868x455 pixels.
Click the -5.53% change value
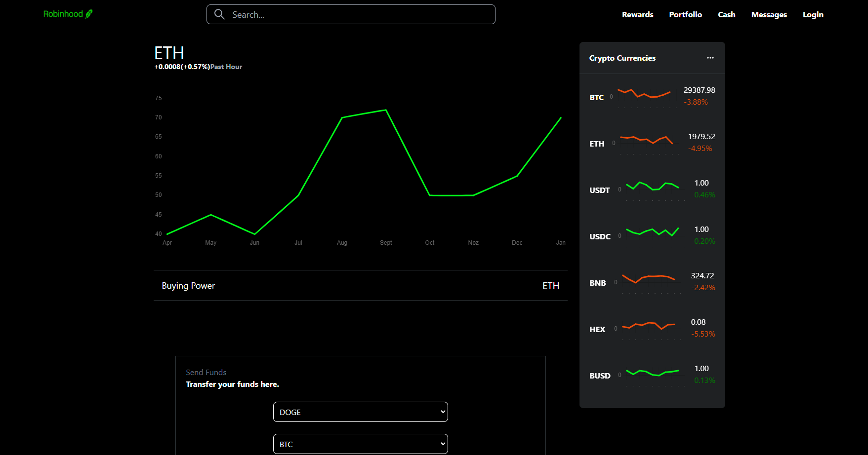tap(703, 334)
